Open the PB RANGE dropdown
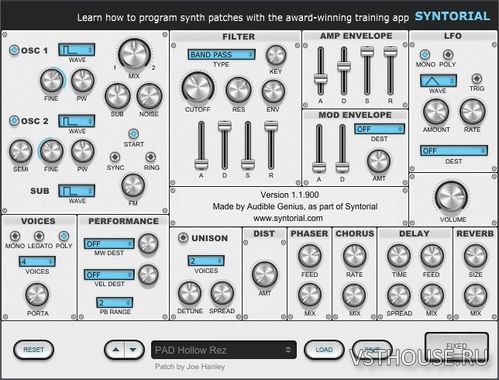499x380 pixels. point(115,302)
